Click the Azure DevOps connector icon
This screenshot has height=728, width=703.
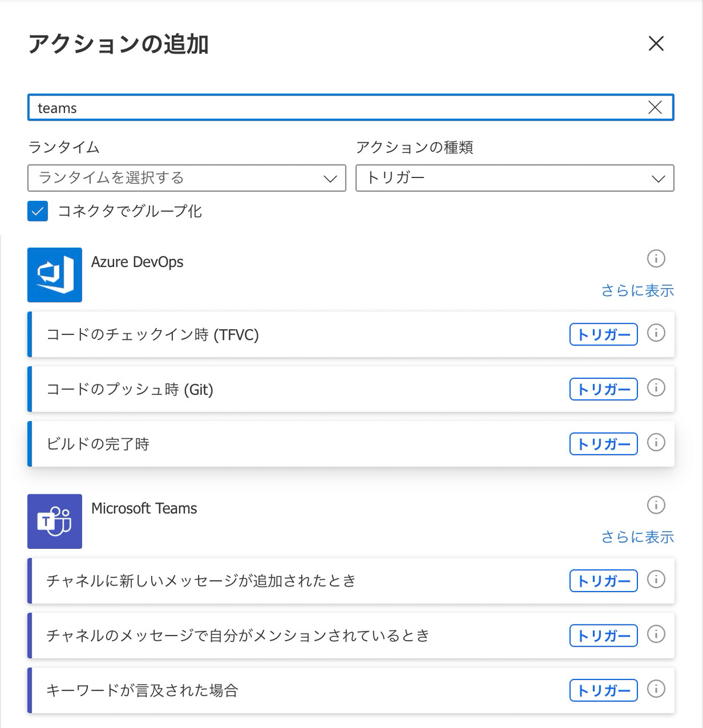click(x=54, y=275)
